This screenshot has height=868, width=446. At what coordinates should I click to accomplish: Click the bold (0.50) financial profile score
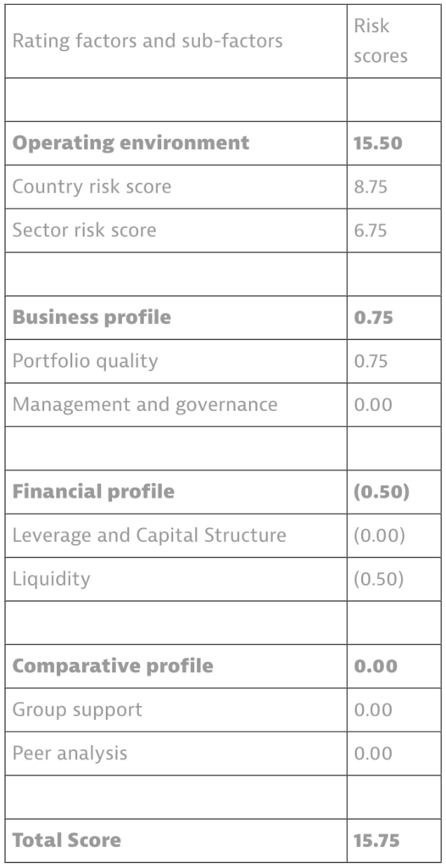tap(382, 492)
